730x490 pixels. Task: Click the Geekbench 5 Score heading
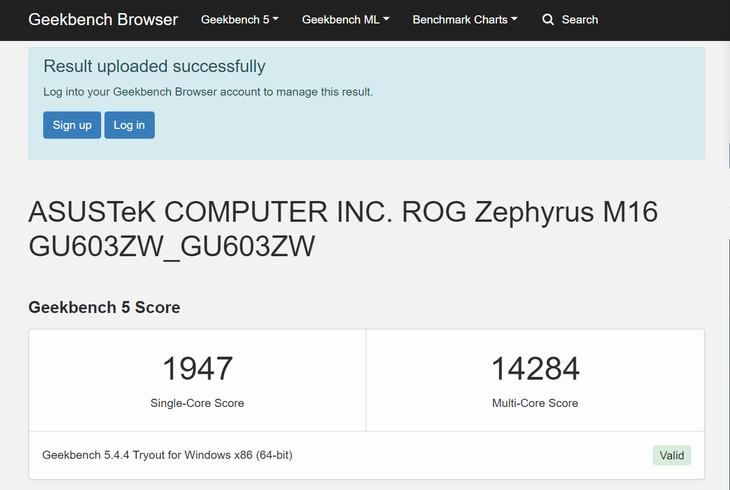tap(104, 307)
